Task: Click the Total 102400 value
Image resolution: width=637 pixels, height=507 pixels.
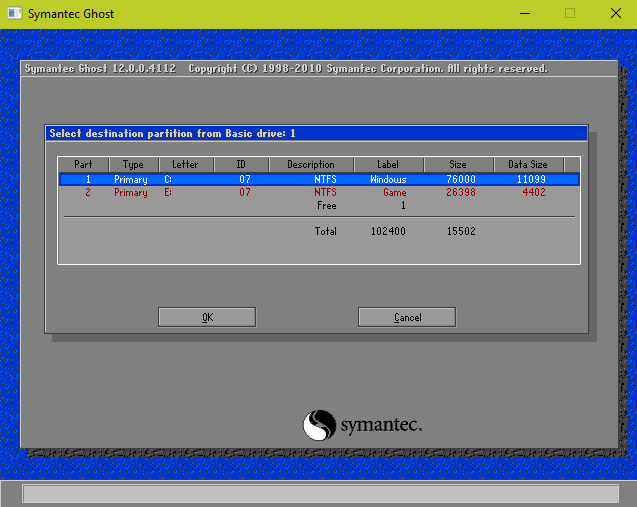Action: coord(388,231)
